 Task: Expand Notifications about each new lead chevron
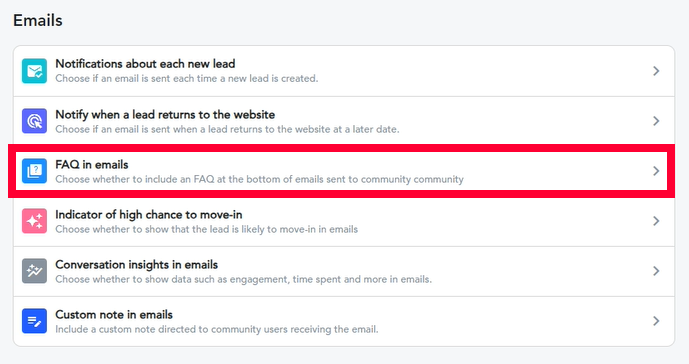coord(656,71)
